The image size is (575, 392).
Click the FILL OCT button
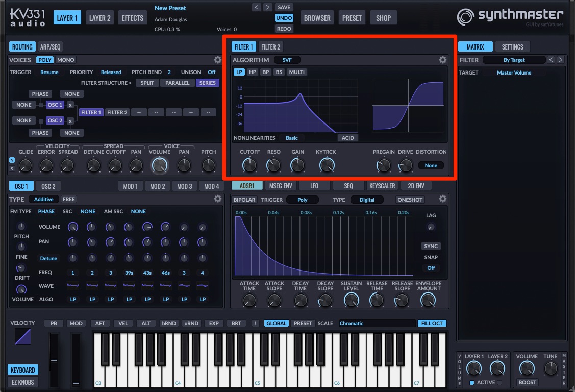point(432,323)
